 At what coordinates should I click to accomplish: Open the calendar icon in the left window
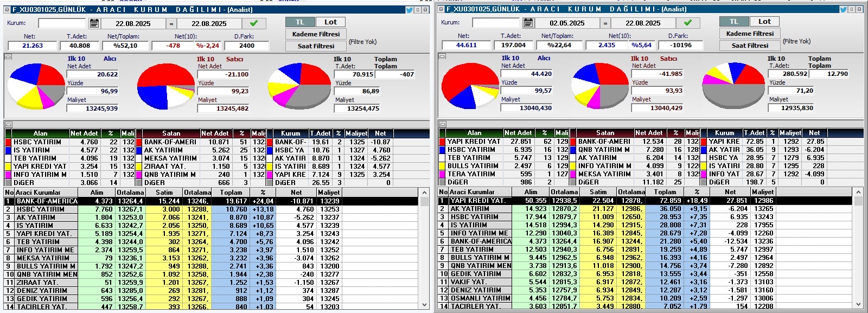click(94, 23)
